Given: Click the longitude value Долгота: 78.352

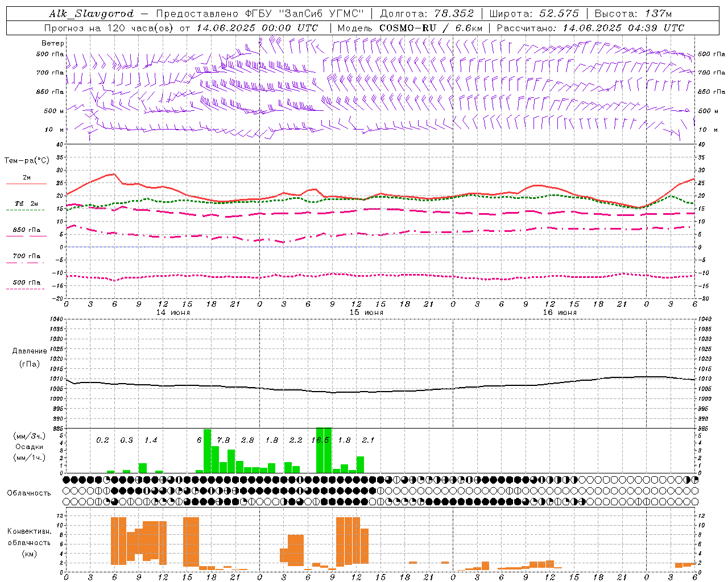Looking at the screenshot, I should pyautogui.click(x=427, y=14).
